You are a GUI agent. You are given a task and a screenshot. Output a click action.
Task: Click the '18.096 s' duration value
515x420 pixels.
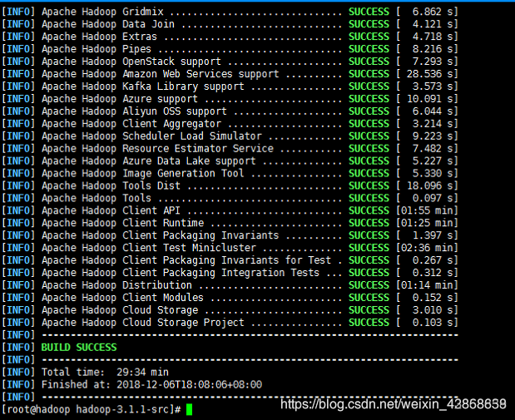pos(429,186)
